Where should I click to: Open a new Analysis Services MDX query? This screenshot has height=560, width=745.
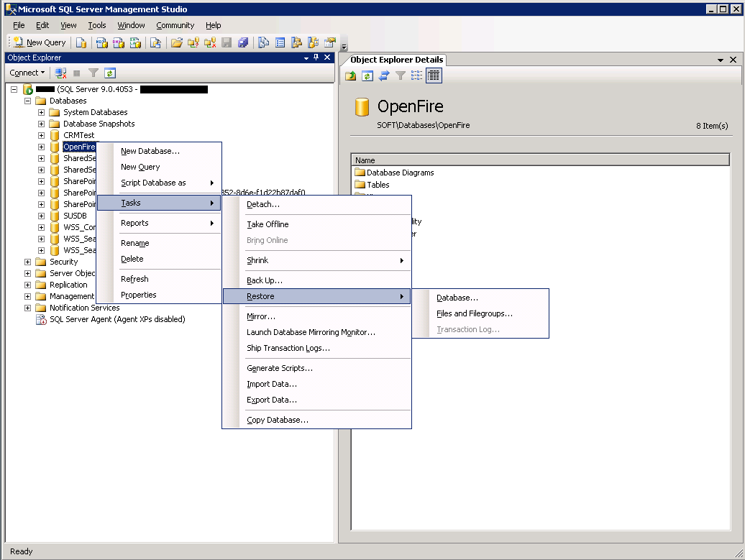(101, 42)
